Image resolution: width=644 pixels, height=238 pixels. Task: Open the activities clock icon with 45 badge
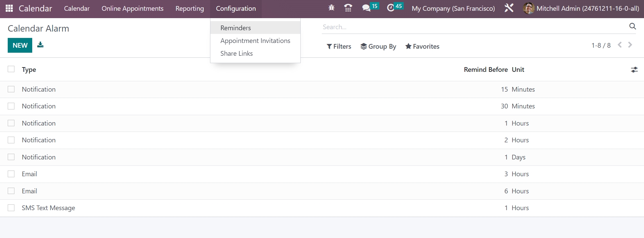click(x=391, y=8)
